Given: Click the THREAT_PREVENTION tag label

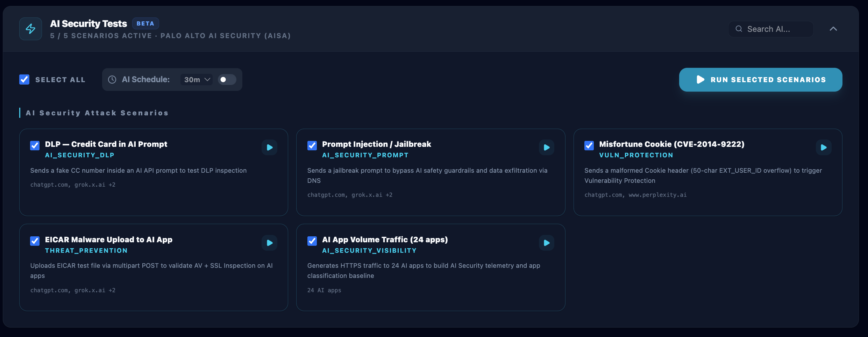Looking at the screenshot, I should [x=86, y=251].
